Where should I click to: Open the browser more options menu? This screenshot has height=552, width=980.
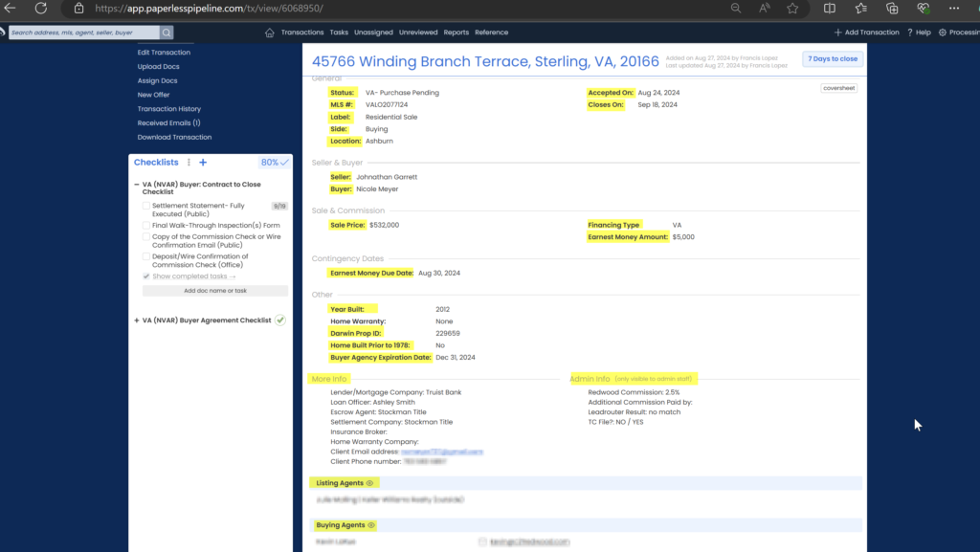(954, 8)
